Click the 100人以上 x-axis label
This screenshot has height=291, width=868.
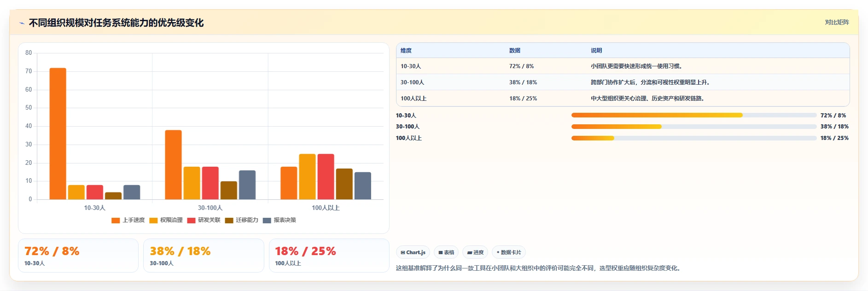pos(326,208)
